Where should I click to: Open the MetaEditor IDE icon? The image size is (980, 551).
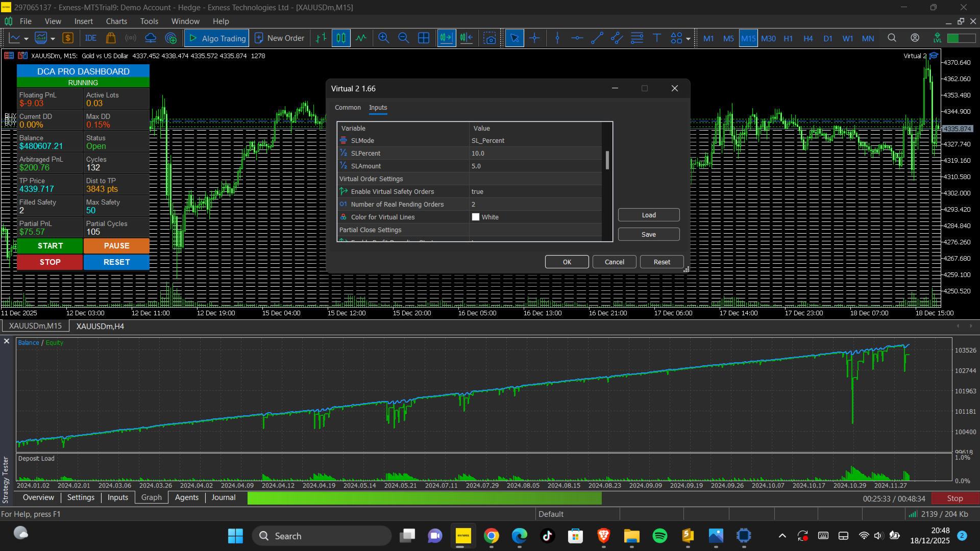coord(91,38)
